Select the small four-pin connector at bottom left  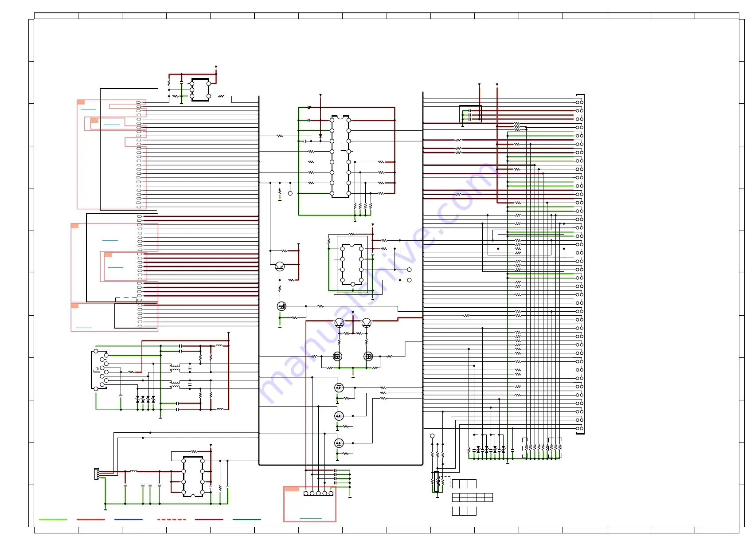pyautogui.click(x=97, y=474)
